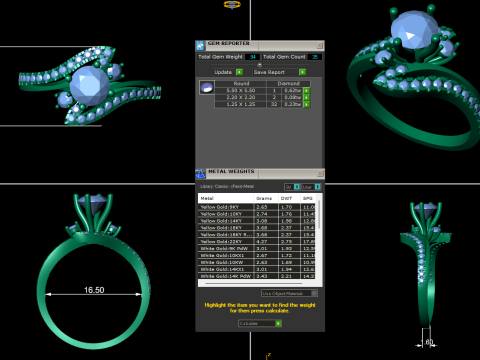Click the green arrow on the 2.20 X 2.20 row
Viewport: 480px width, 360px height.
pyautogui.click(x=307, y=97)
